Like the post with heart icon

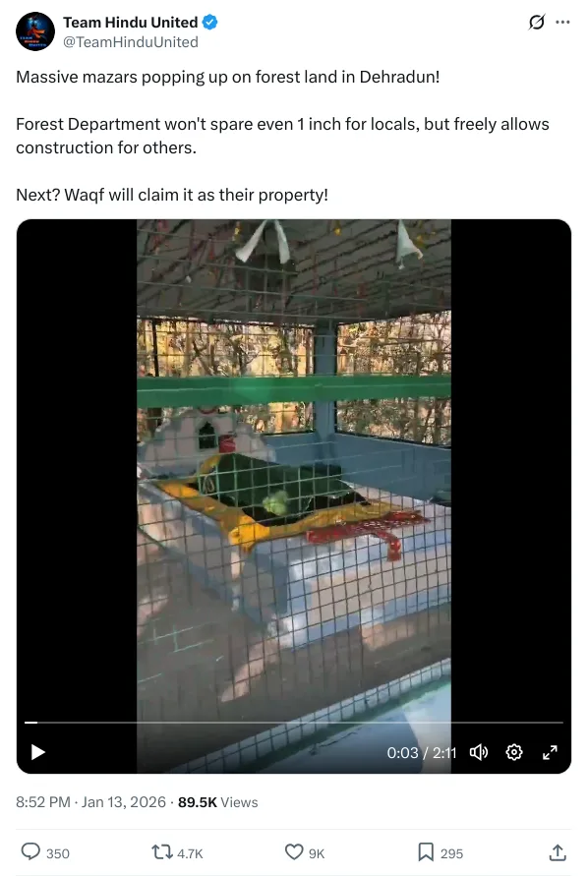point(294,852)
